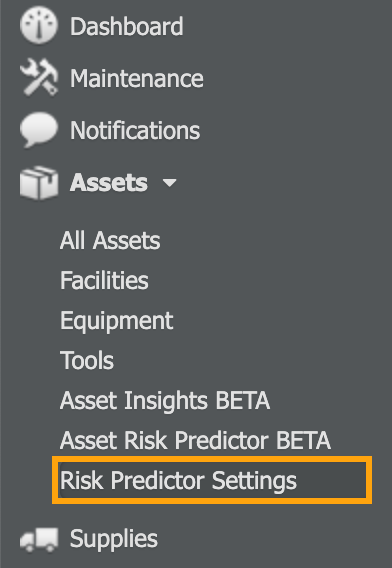Click the Maintenance wrench and hammer icon
Viewport: 392px width, 568px height.
(39, 78)
